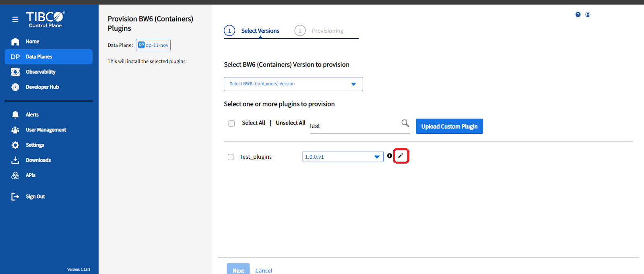Viewport: 644px width, 274px height.
Task: Click the pencil edit icon for Test_plugins
Action: pyautogui.click(x=401, y=156)
